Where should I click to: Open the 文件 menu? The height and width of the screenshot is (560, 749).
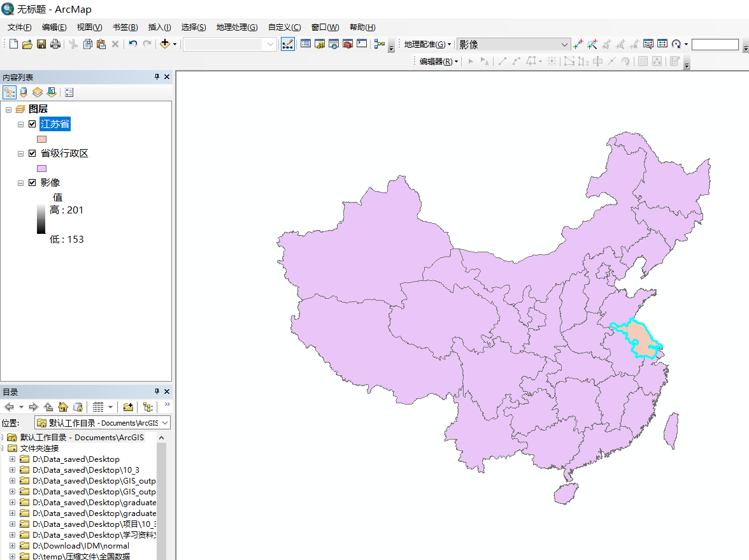(x=18, y=27)
